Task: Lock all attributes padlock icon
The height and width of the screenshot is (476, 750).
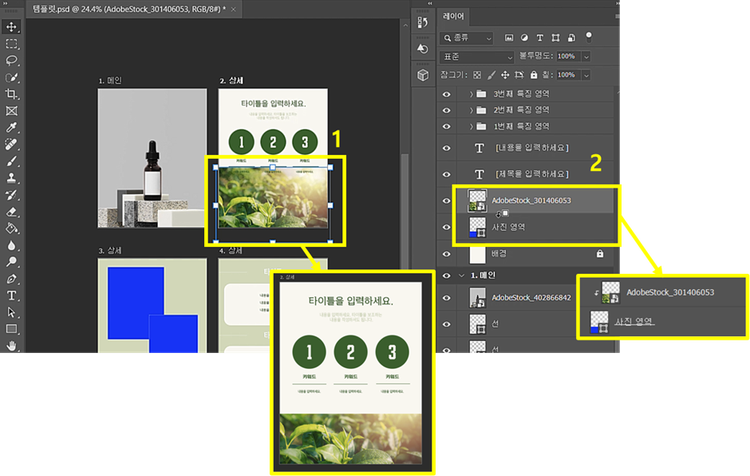Action: click(534, 75)
